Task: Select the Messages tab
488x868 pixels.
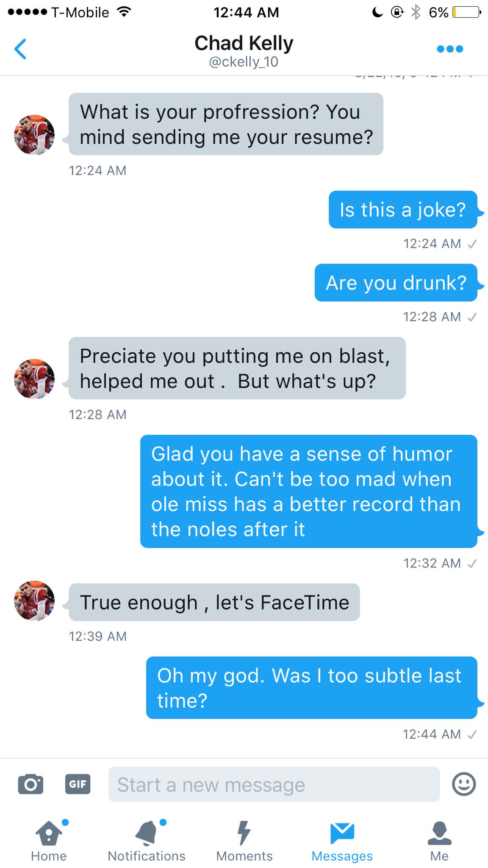Action: [x=342, y=841]
